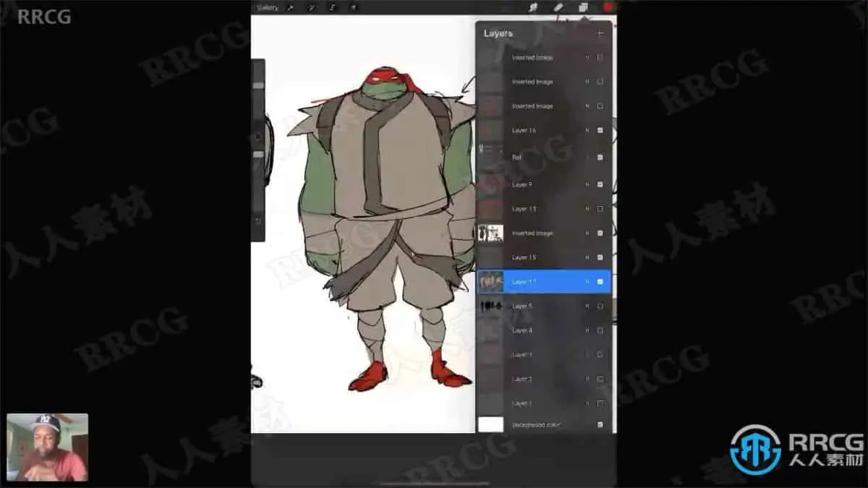The height and width of the screenshot is (488, 868).
Task: Hide Layer 15 via visibility checkbox
Action: (x=600, y=257)
